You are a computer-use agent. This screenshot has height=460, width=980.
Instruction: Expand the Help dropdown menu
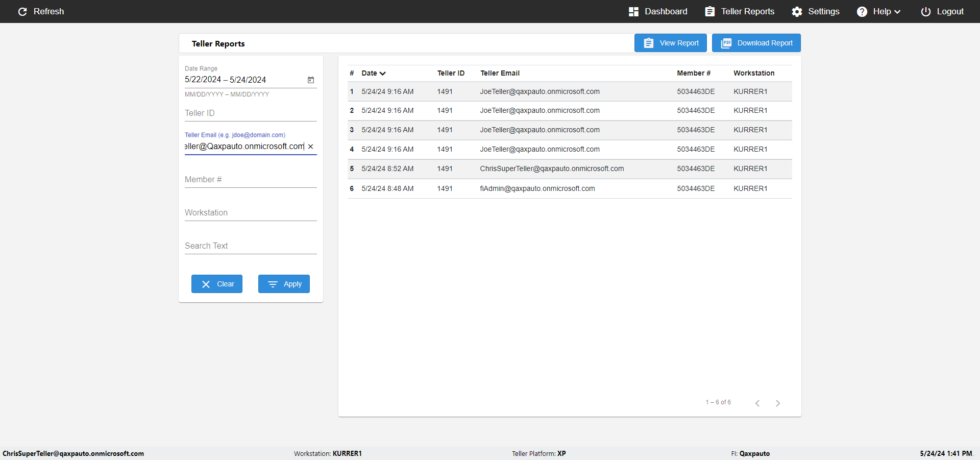click(878, 11)
